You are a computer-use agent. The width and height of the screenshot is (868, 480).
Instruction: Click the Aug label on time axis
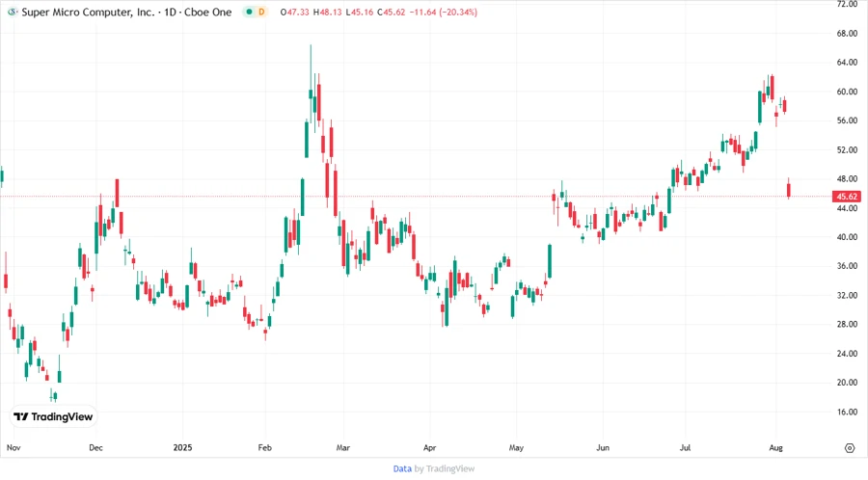[x=776, y=447]
